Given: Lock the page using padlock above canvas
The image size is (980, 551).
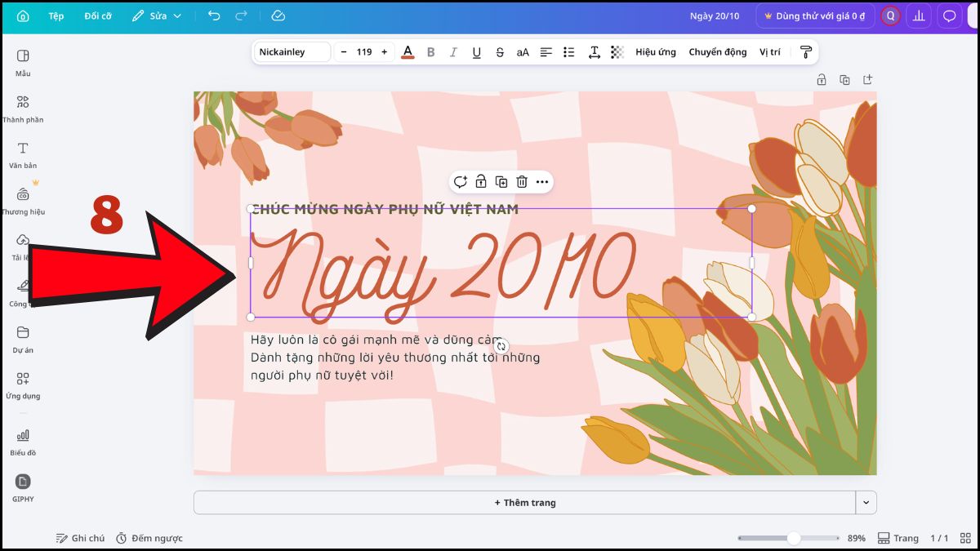Looking at the screenshot, I should click(x=822, y=79).
